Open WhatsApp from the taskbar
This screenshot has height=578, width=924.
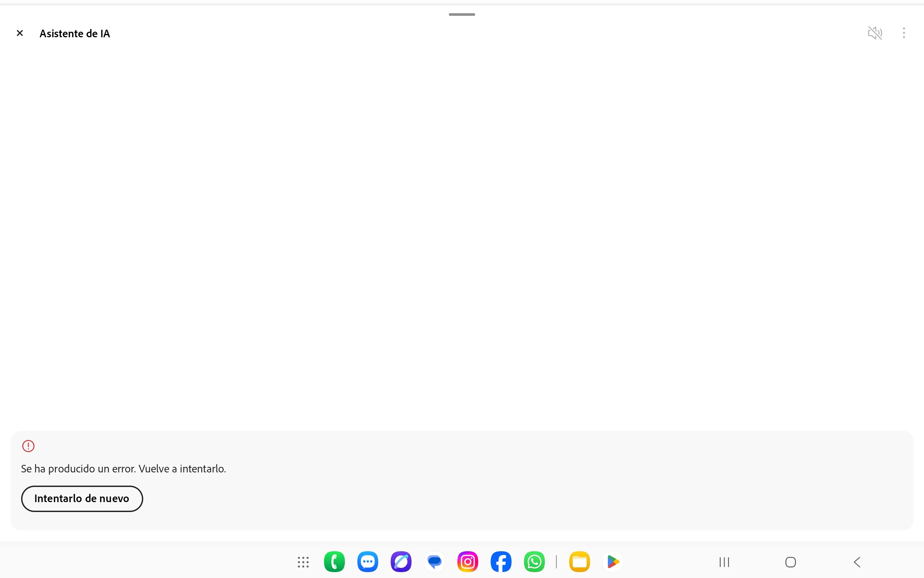coord(534,562)
